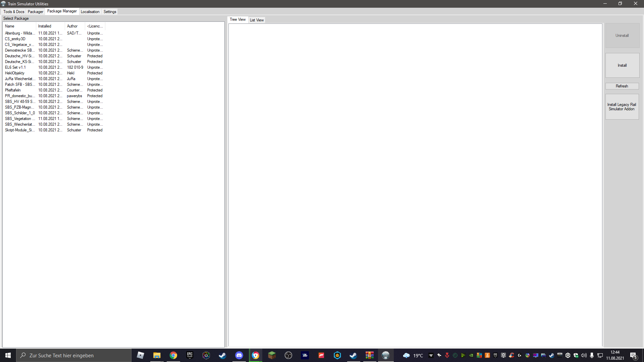
Task: Select the HeklObjekty package row
Action: [15, 73]
